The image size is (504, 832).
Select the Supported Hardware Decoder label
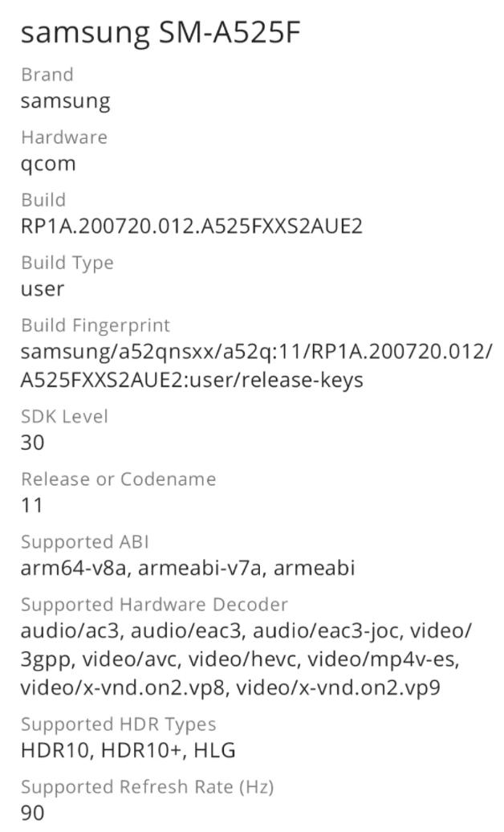153,604
